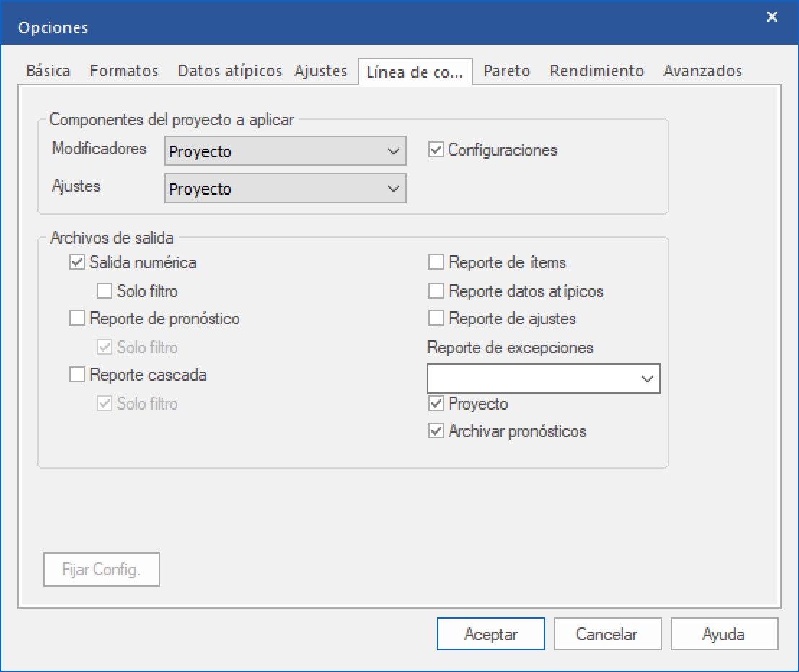Go to the Pareto tab
Screen dimensions: 799x672
(x=506, y=71)
